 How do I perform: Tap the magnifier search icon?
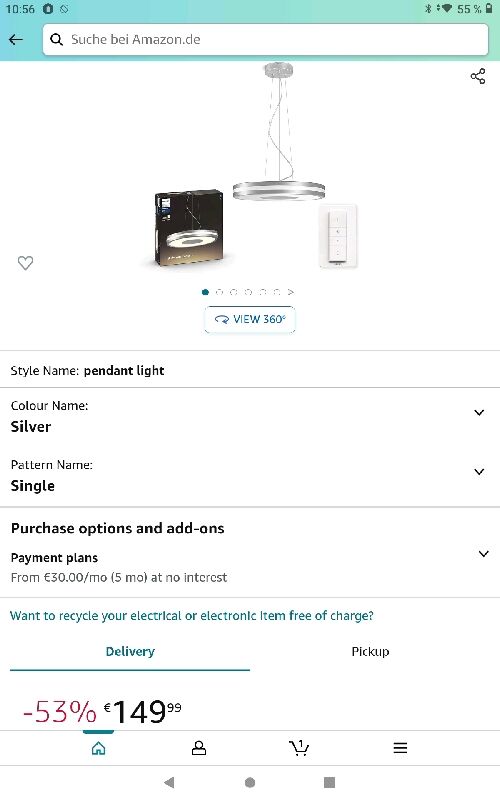tap(57, 39)
